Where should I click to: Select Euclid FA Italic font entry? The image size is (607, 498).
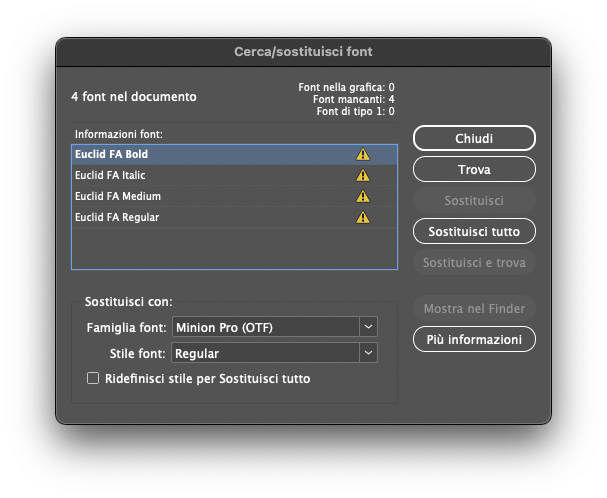point(110,176)
